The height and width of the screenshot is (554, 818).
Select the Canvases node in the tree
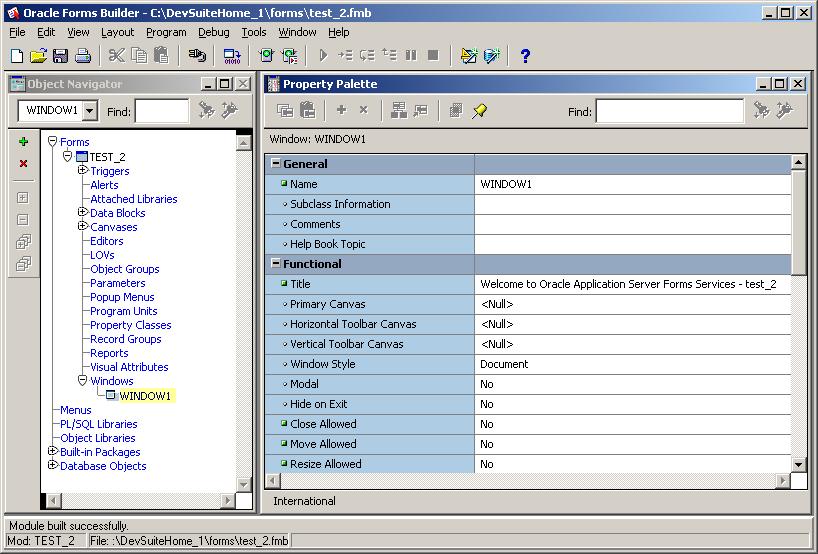click(114, 227)
